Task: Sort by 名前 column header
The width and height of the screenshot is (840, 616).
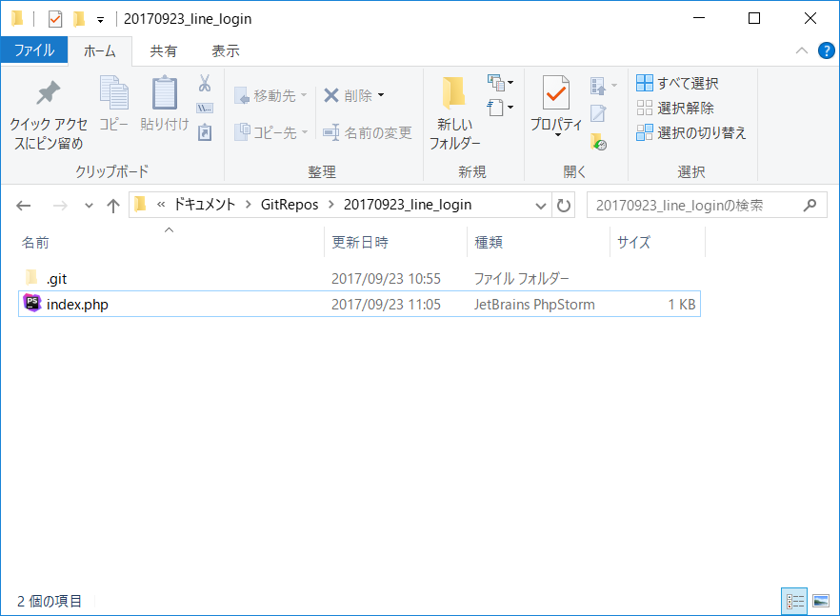Action: tap(35, 243)
